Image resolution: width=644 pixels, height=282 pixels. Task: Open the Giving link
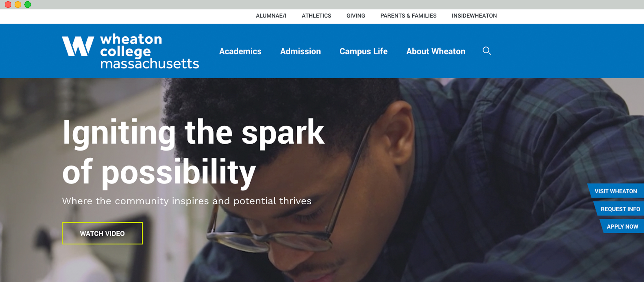tap(355, 16)
